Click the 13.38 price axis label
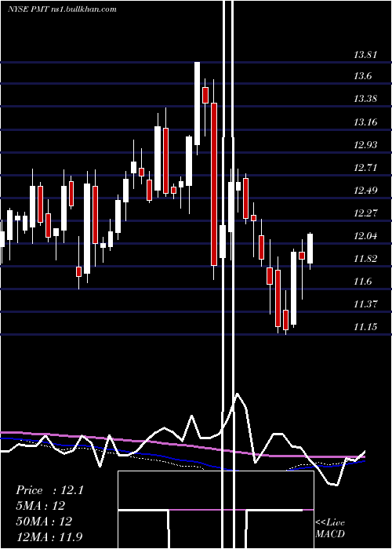Screen dimensions: 392x549 pyautogui.click(x=365, y=99)
